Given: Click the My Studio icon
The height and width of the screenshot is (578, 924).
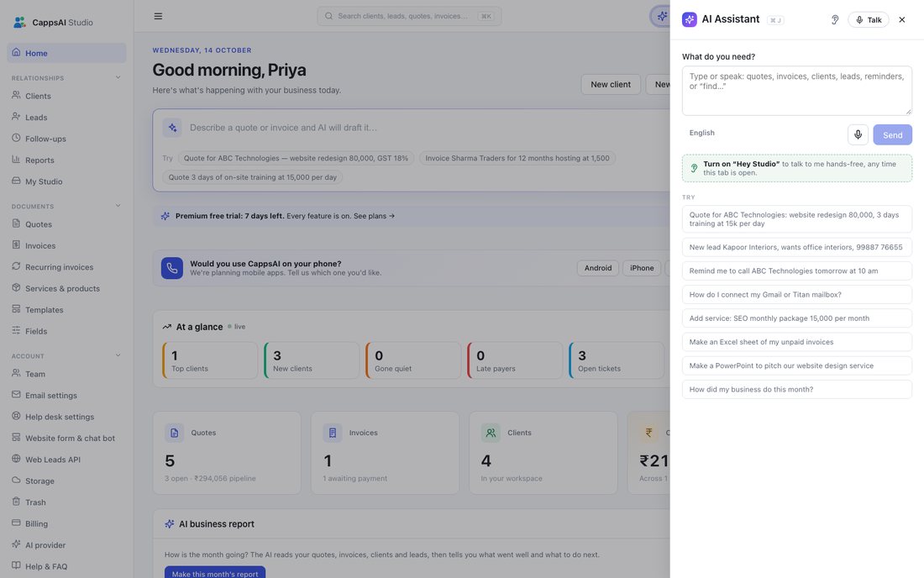Looking at the screenshot, I should [16, 181].
